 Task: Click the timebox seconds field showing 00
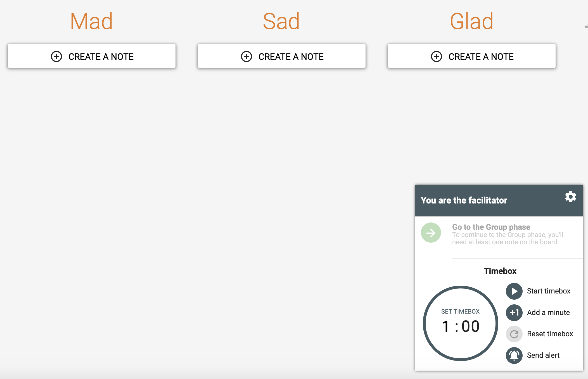(x=471, y=326)
